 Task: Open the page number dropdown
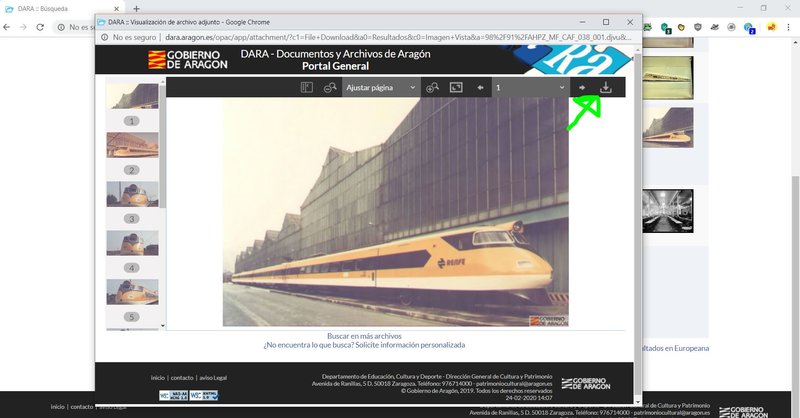[531, 87]
